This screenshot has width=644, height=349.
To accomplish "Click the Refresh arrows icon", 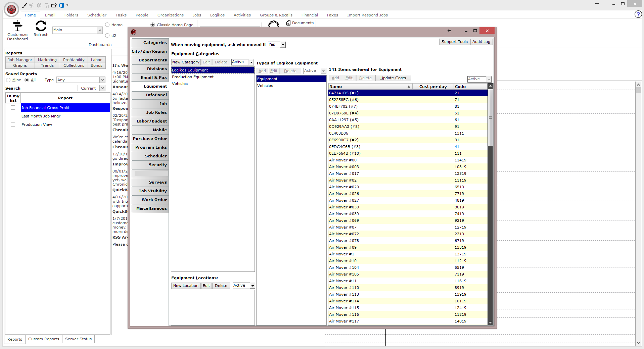I will coord(41,26).
